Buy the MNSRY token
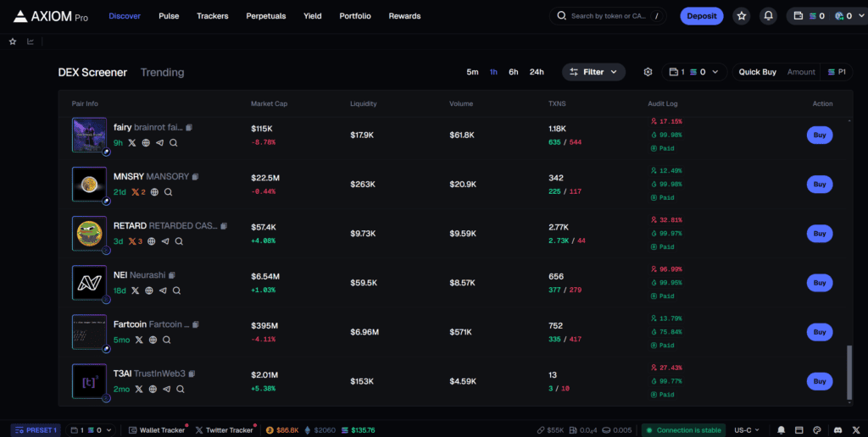 click(x=820, y=185)
